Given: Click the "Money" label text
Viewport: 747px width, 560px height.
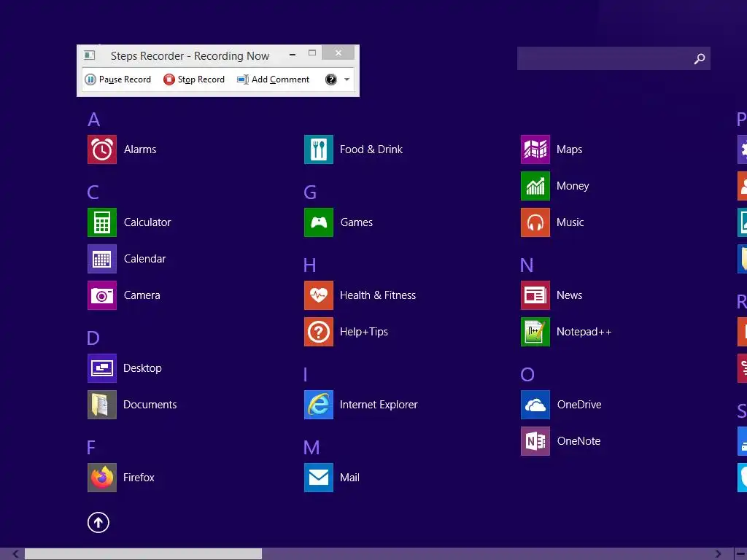Looking at the screenshot, I should [x=573, y=186].
